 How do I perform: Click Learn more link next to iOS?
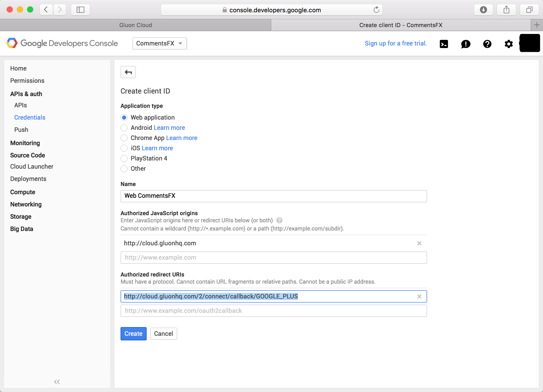pyautogui.click(x=157, y=148)
